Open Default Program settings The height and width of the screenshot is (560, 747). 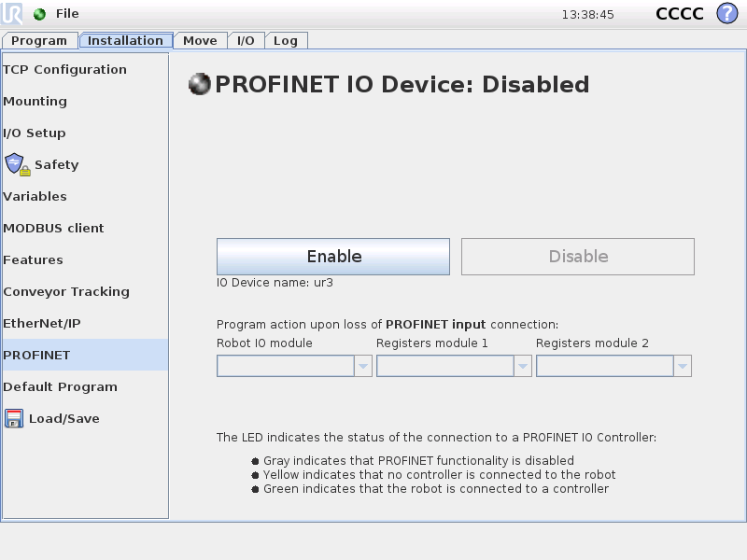pyautogui.click(x=85, y=386)
